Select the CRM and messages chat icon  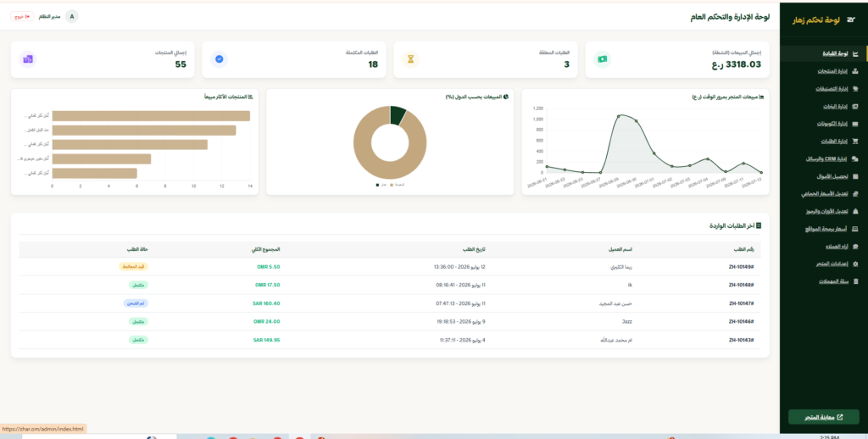(x=856, y=159)
